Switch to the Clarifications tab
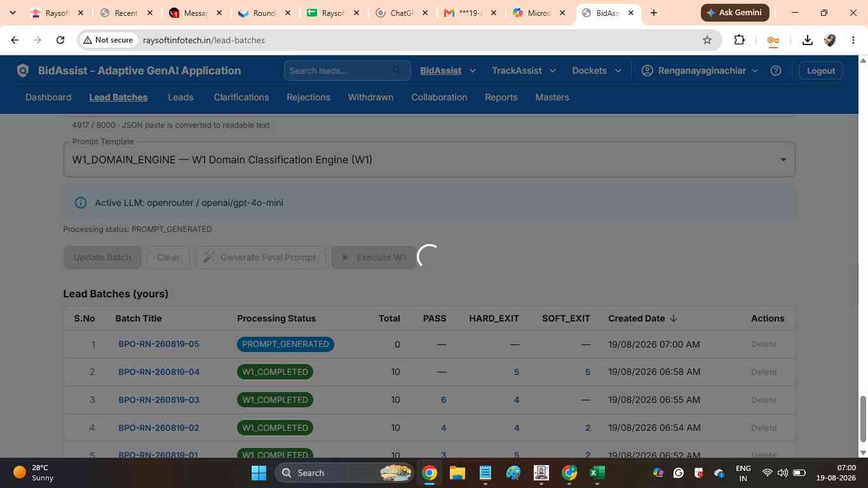 (x=241, y=97)
